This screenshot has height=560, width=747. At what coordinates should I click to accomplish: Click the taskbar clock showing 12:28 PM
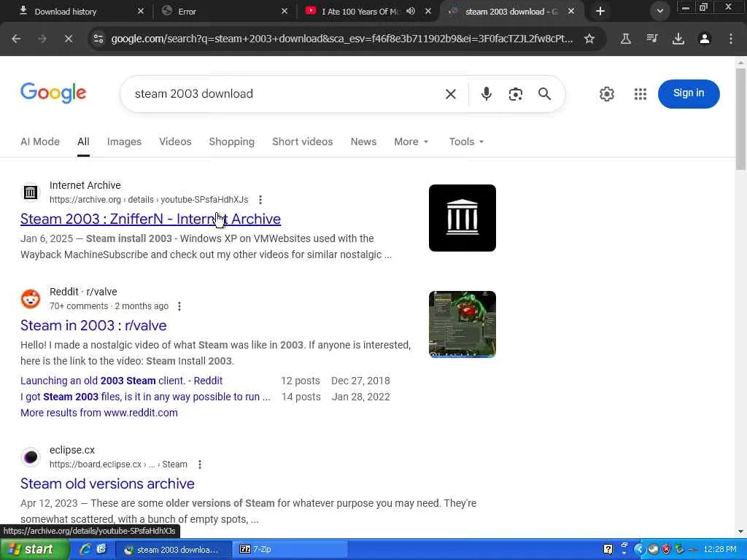(x=719, y=549)
